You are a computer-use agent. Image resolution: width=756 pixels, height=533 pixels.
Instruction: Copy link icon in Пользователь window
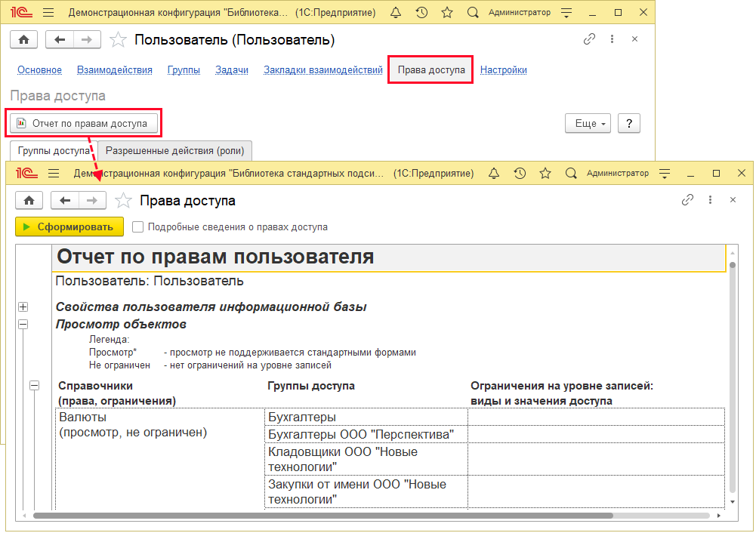click(589, 39)
